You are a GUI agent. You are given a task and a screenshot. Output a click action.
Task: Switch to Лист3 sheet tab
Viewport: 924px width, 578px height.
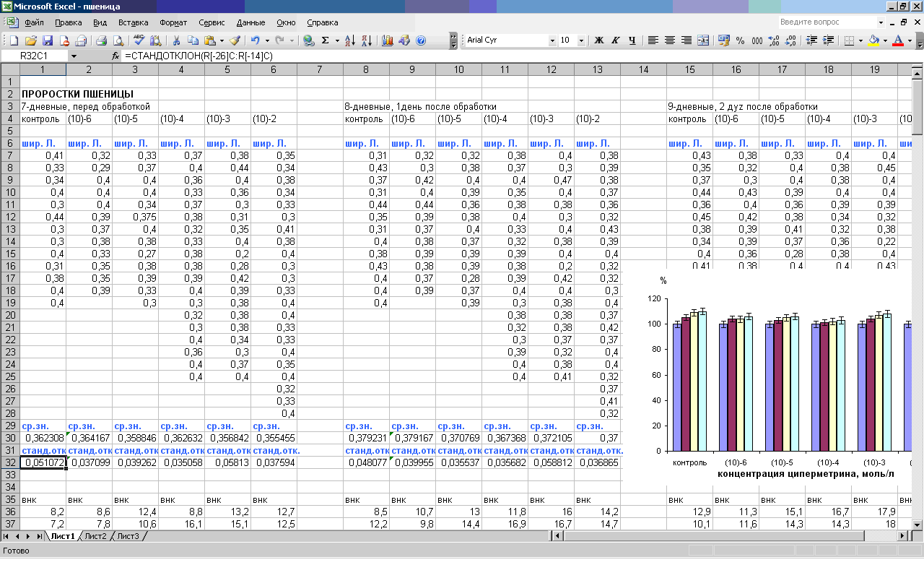click(x=128, y=536)
